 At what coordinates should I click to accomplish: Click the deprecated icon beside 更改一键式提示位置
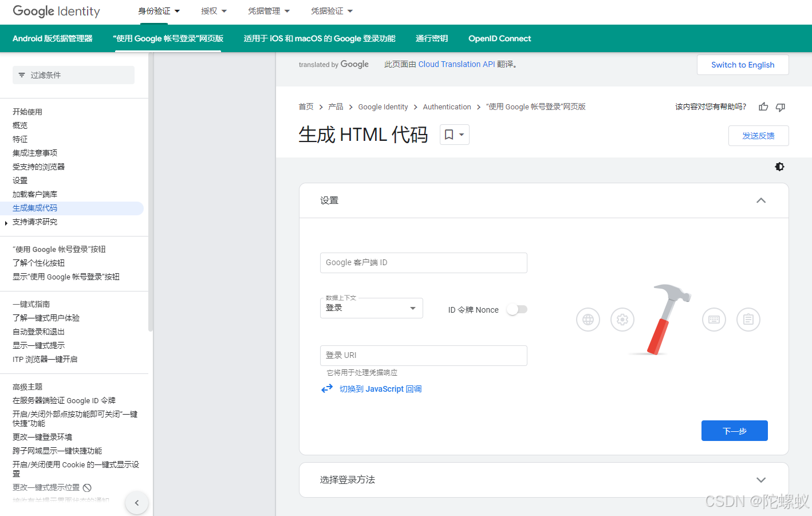pos(87,487)
